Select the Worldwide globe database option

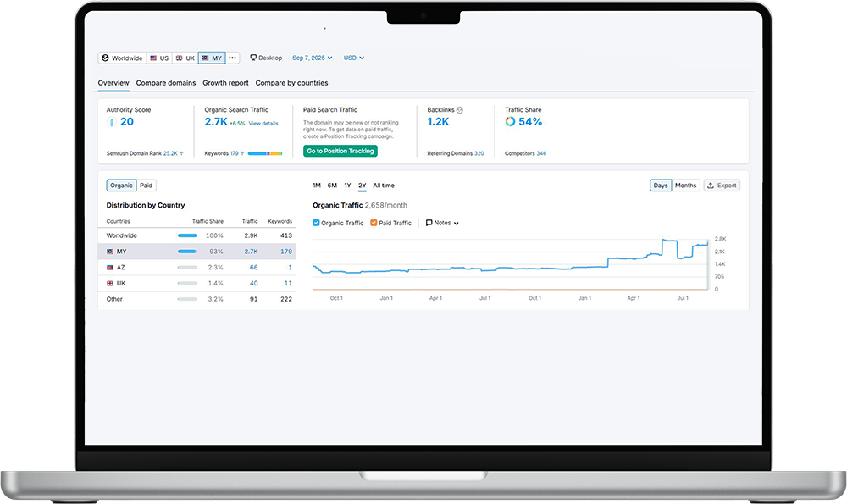(122, 58)
